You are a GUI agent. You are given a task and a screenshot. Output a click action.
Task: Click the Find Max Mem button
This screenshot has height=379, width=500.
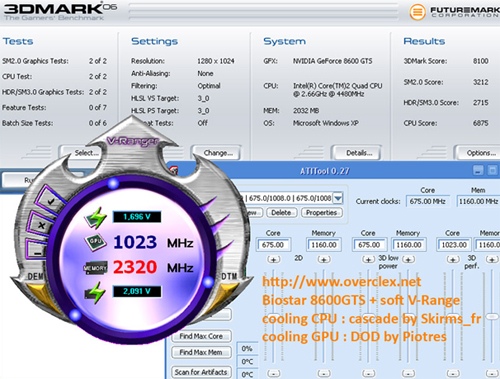(x=201, y=352)
